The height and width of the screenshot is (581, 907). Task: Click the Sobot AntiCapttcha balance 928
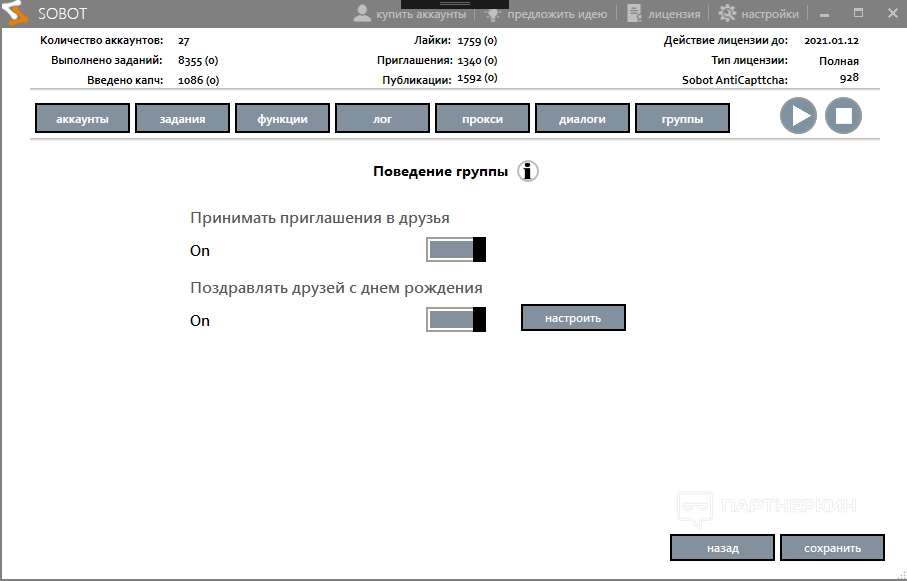coord(849,78)
